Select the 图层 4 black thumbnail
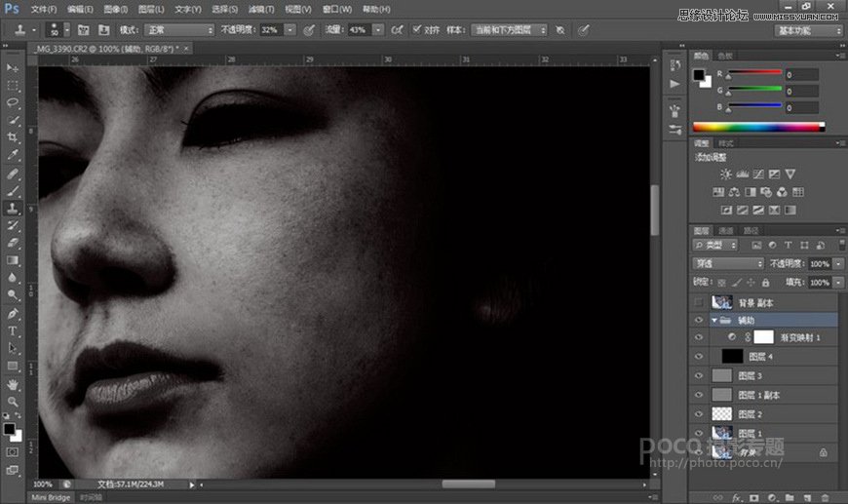The width and height of the screenshot is (848, 504). click(x=732, y=357)
